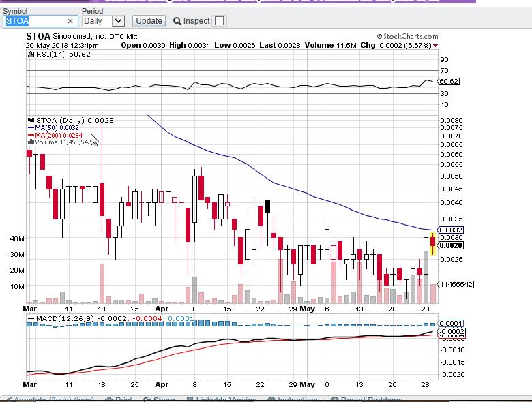Clear the STOA symbol with the X icon

70,21
